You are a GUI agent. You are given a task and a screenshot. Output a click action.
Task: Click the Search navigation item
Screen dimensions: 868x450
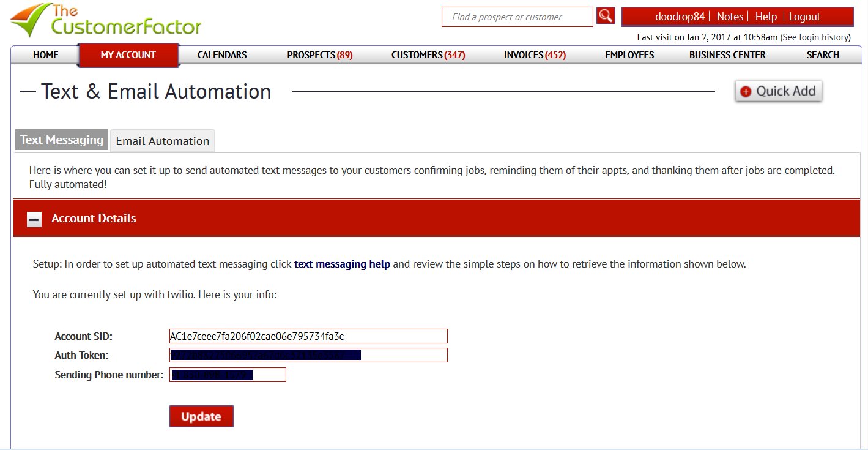click(822, 55)
